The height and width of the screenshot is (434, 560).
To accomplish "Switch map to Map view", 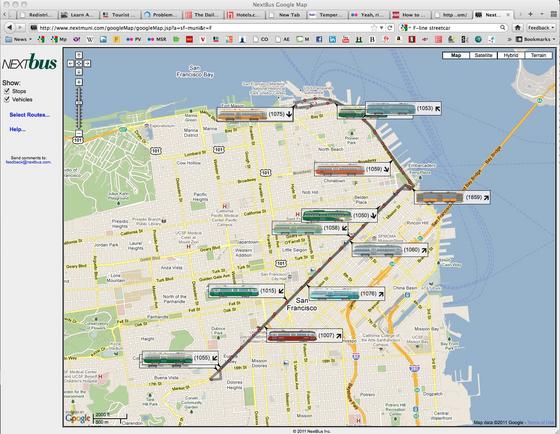I will tap(456, 55).
